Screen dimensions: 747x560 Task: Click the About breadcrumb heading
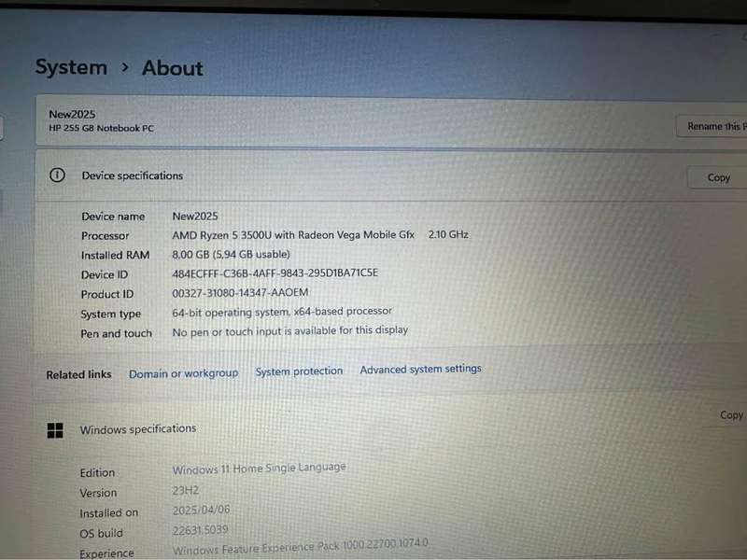[x=173, y=68]
